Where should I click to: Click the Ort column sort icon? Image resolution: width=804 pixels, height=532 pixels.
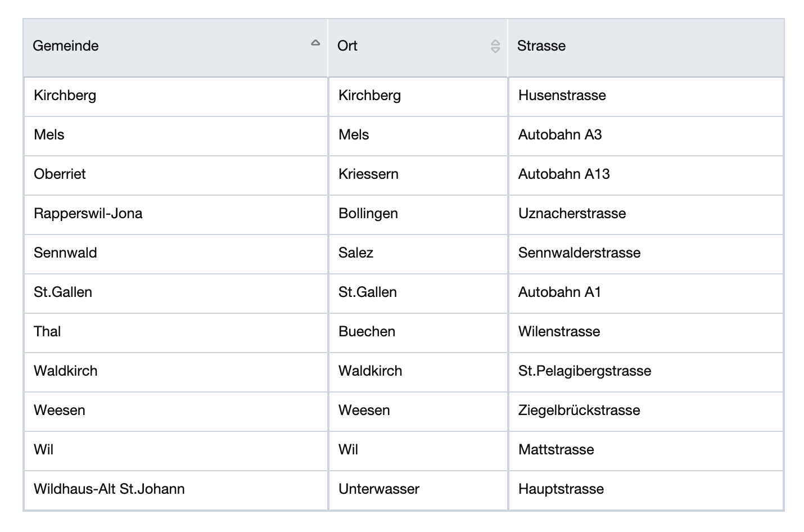(495, 46)
